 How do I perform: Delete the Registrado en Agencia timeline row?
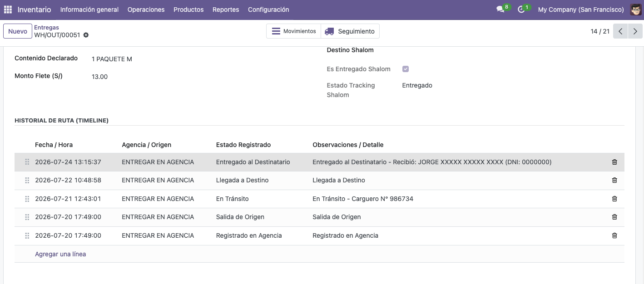pyautogui.click(x=614, y=235)
